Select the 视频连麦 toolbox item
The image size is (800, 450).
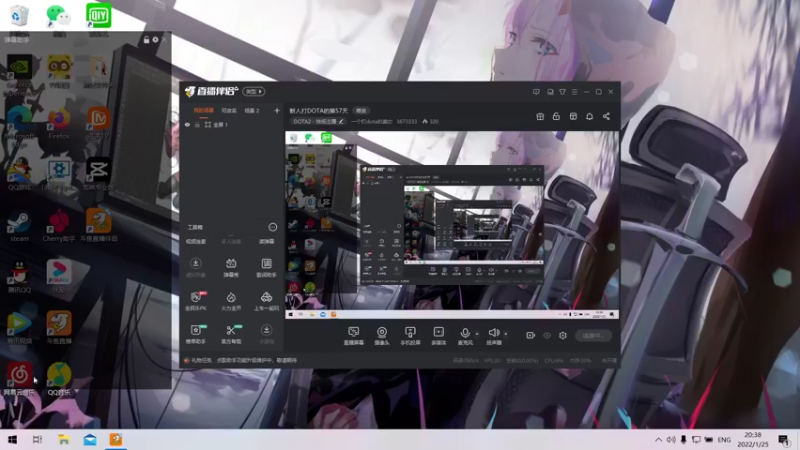[x=196, y=241]
